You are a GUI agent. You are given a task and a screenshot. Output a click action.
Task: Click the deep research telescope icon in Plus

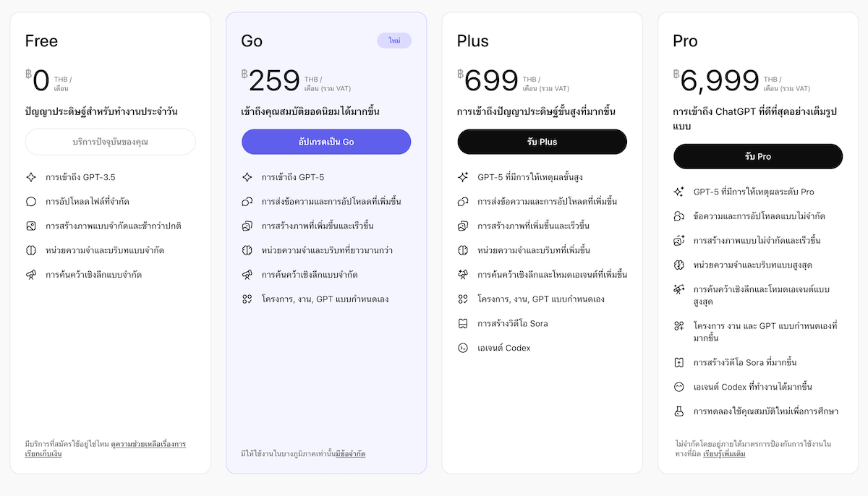[x=463, y=275]
